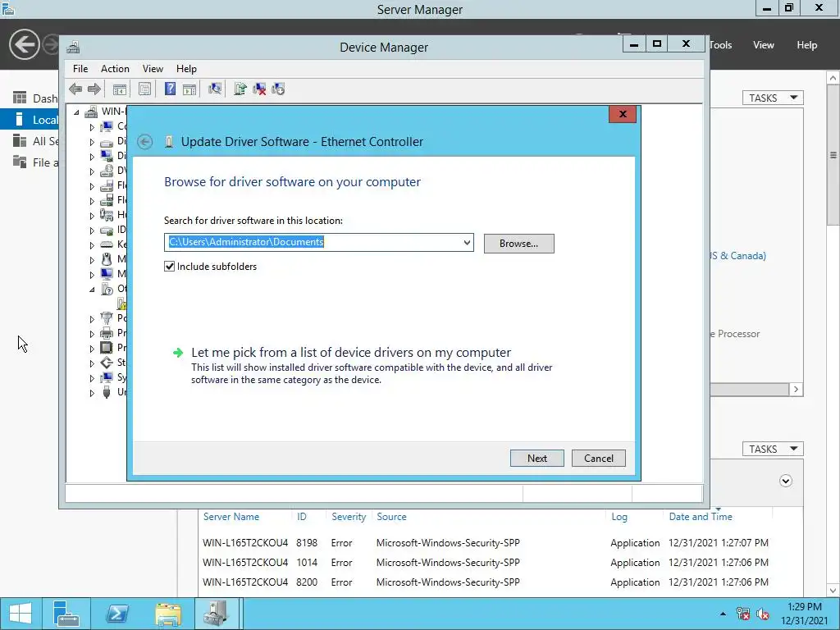Select the IDE controllers icon in tree
Image resolution: width=840 pixels, height=630 pixels.
tap(107, 230)
